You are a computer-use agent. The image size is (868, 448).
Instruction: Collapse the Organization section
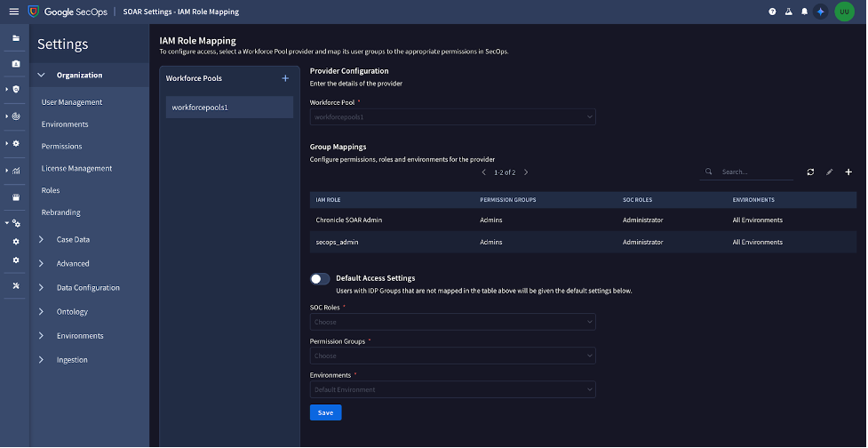(42, 76)
